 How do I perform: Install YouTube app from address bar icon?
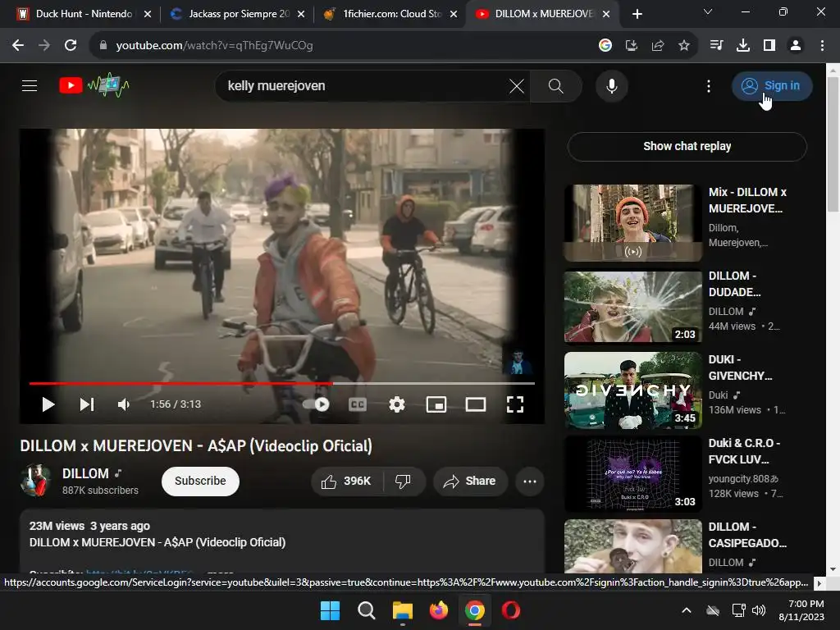pyautogui.click(x=632, y=46)
